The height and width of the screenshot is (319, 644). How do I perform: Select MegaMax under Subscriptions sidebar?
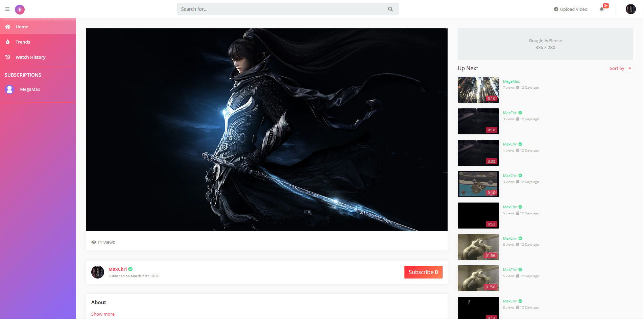tap(38, 89)
